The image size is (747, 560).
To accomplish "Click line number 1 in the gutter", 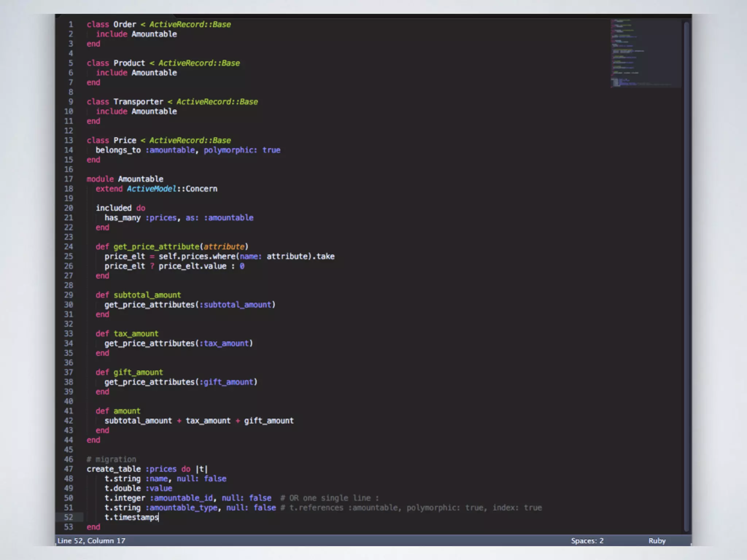I will pyautogui.click(x=71, y=24).
